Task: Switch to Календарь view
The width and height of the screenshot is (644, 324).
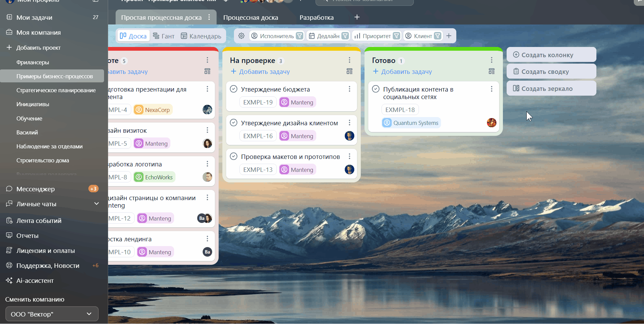Action: [201, 36]
